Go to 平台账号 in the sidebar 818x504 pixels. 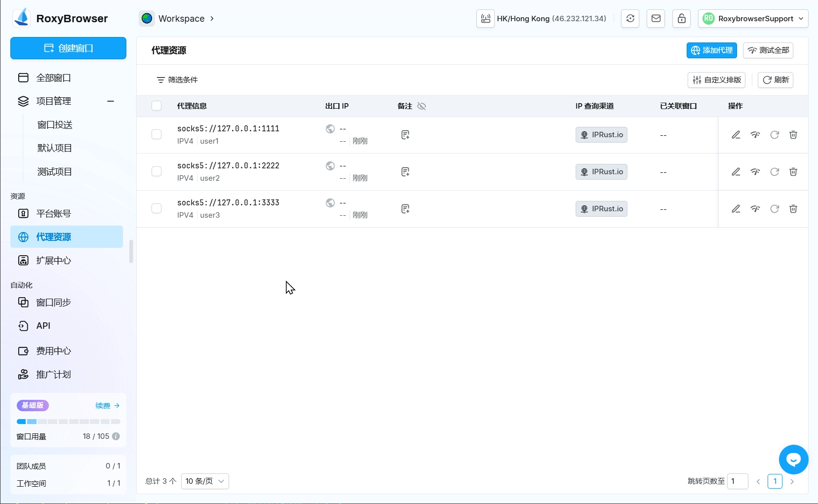coord(53,214)
